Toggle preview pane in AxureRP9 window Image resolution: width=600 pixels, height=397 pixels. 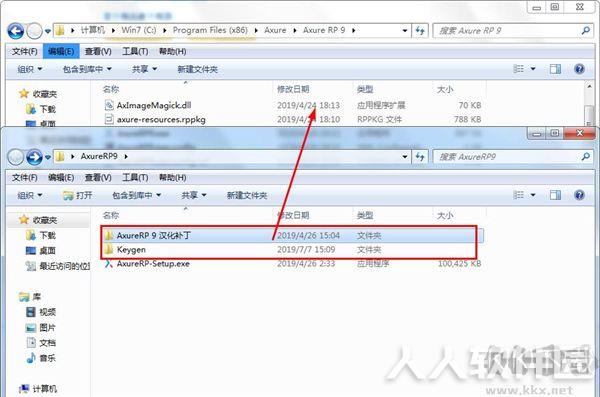[x=555, y=195]
